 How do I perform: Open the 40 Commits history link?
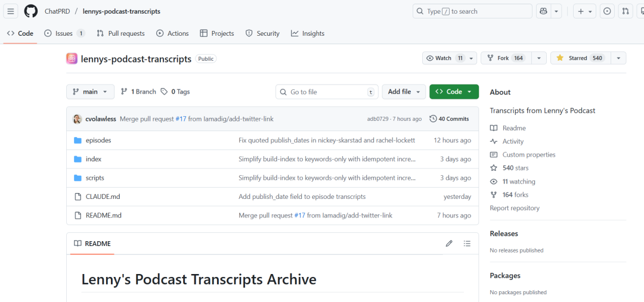pyautogui.click(x=449, y=119)
